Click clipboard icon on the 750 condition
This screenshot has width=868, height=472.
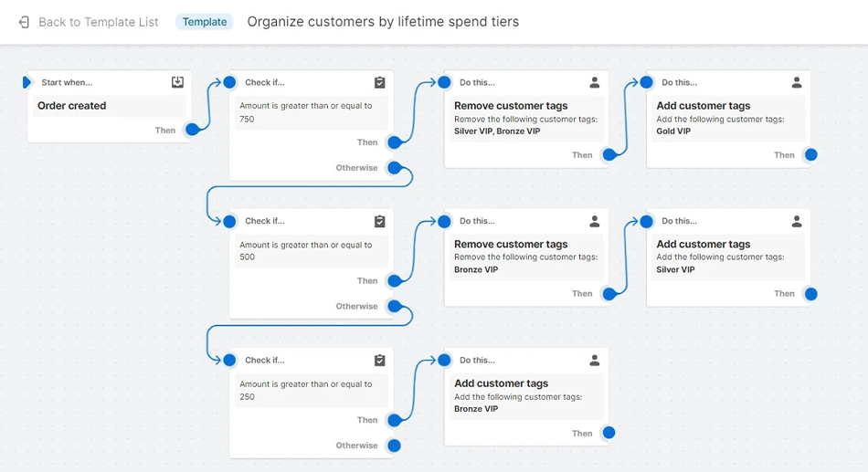pyautogui.click(x=380, y=82)
